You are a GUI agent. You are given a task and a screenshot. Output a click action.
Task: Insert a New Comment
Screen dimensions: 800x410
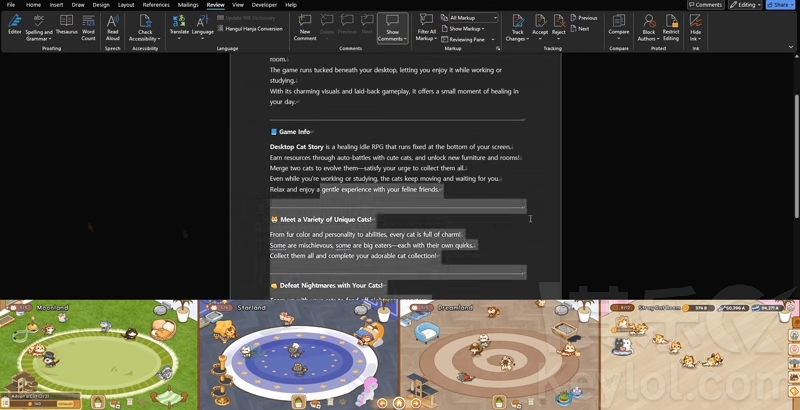click(305, 25)
